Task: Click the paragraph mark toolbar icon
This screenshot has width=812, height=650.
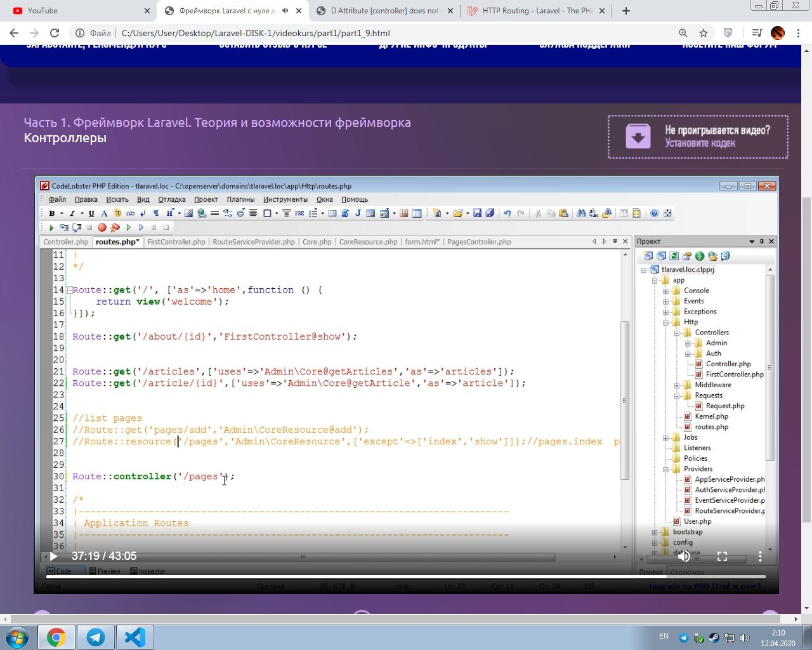Action: 156,213
